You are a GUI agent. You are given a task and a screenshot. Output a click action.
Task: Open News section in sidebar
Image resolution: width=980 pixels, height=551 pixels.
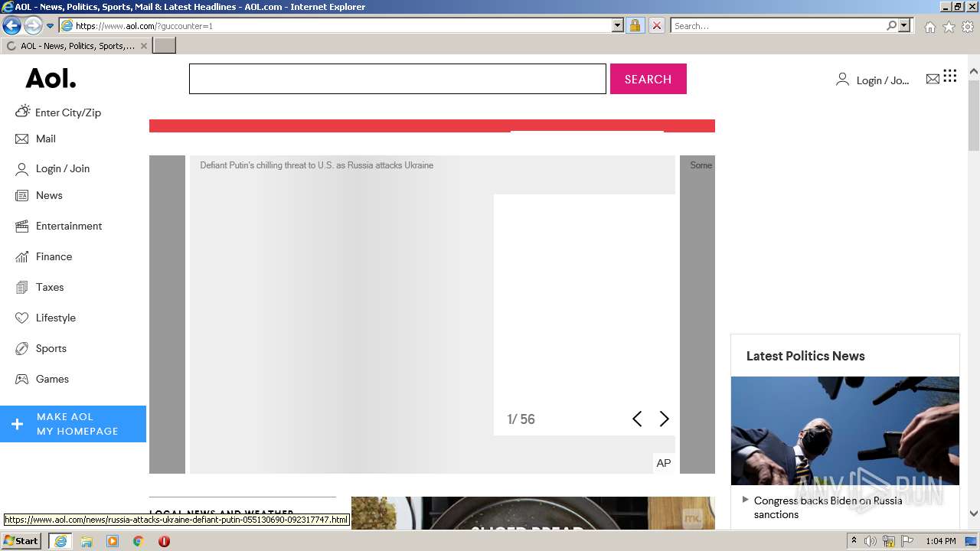[x=49, y=195]
